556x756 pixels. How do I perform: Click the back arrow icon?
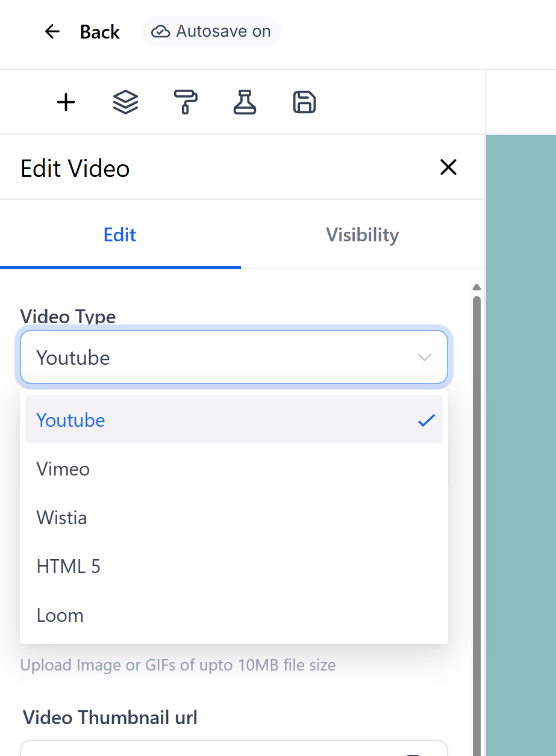click(52, 31)
